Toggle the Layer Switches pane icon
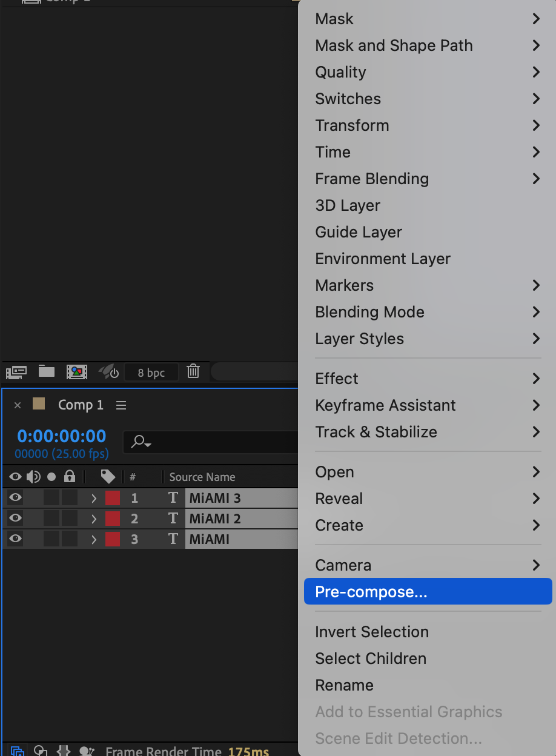The height and width of the screenshot is (756, 556). (18, 751)
